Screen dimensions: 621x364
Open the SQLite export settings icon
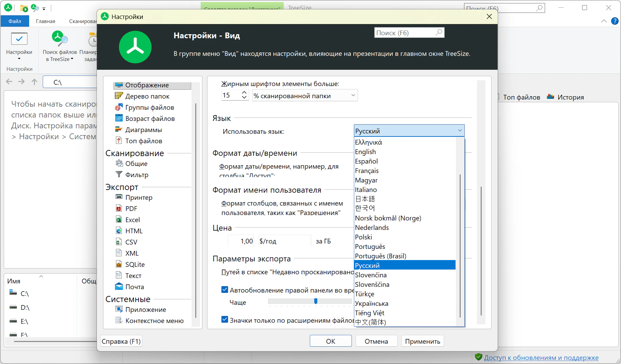[119, 264]
